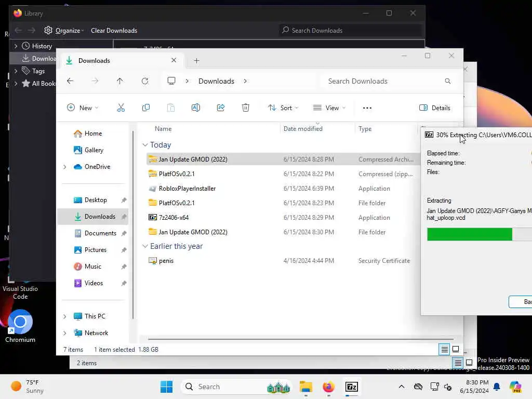Sort by Date modified column header
Screen dimensions: 532x399
303,129
